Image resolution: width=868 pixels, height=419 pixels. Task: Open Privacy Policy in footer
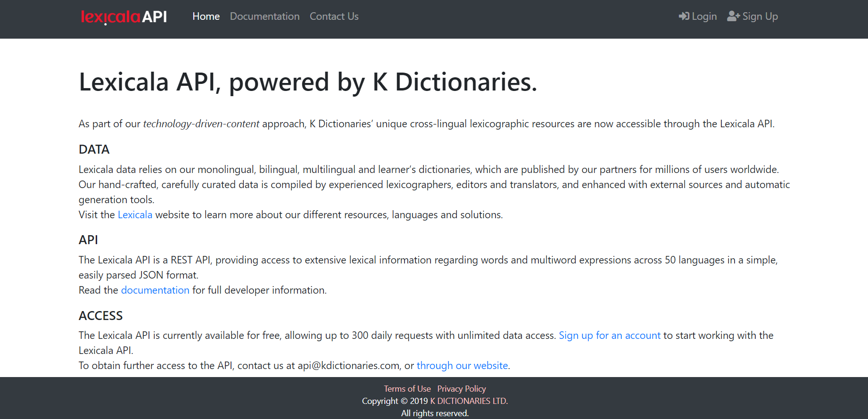[x=462, y=389]
